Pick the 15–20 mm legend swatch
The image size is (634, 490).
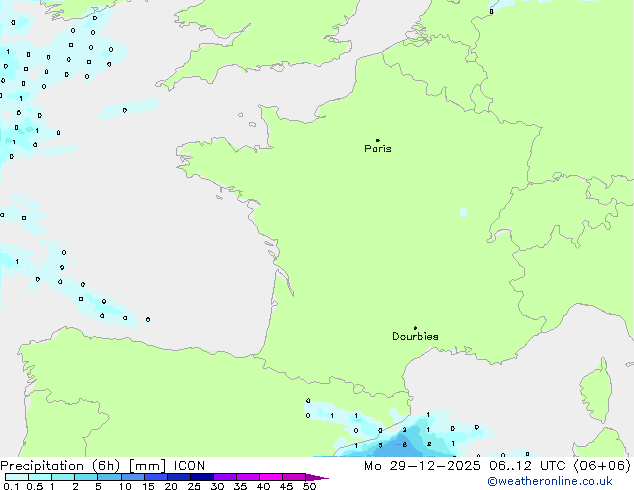(155, 477)
